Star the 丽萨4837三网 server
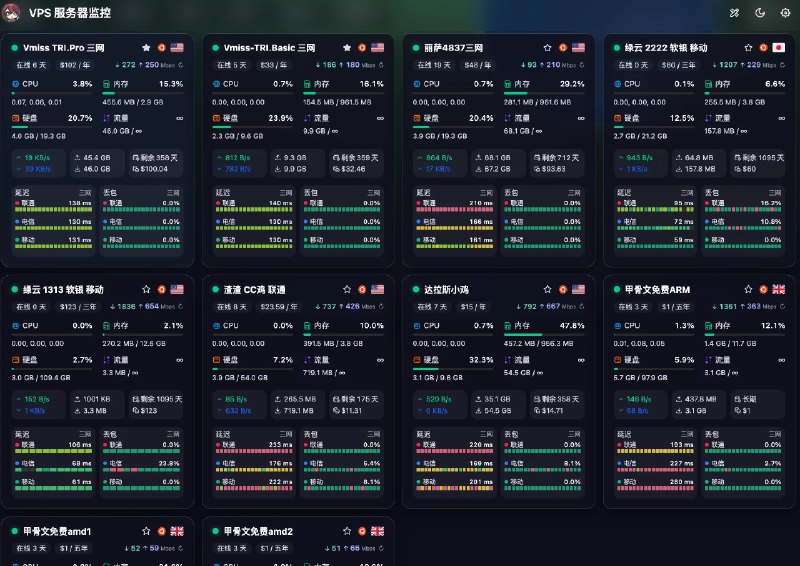Screen dimensions: 800x566 point(547,47)
